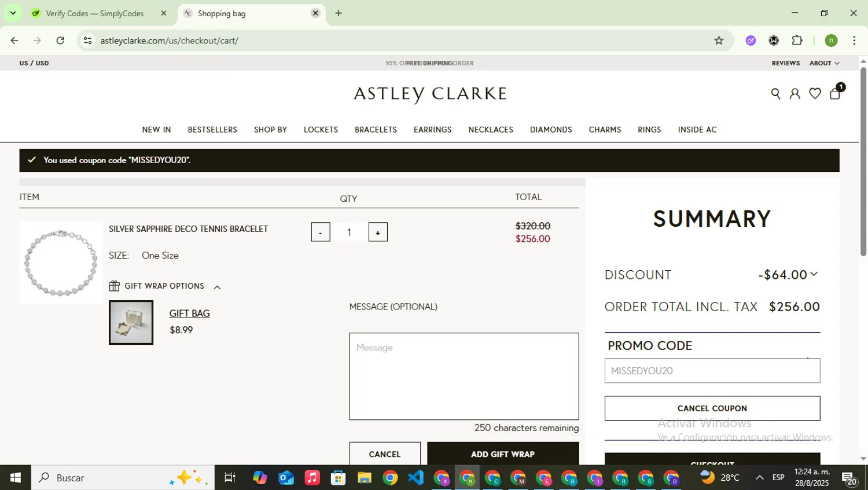
Task: Open a new browser tab
Action: [x=339, y=13]
